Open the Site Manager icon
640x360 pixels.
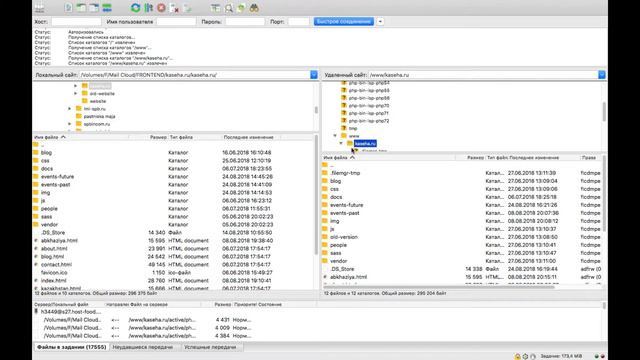pos(40,8)
